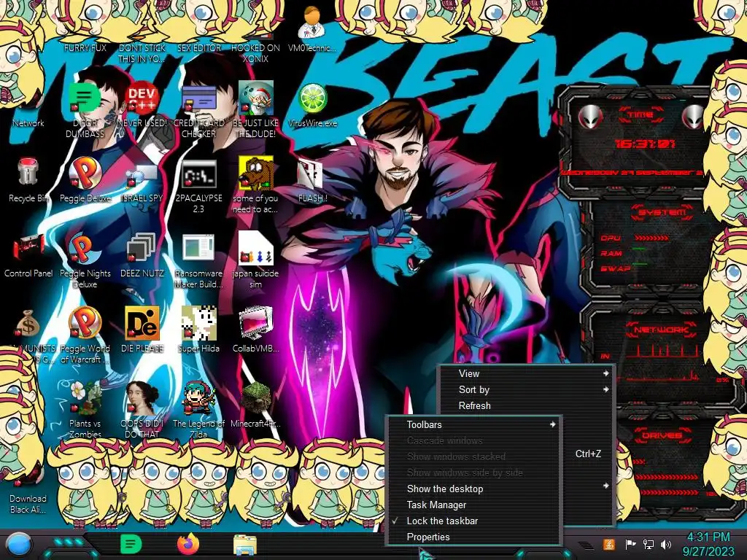Open File Explorer from the taskbar
The height and width of the screenshot is (560, 747).
(x=245, y=545)
